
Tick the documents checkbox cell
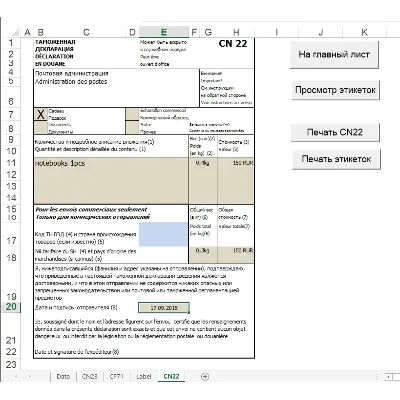point(40,127)
